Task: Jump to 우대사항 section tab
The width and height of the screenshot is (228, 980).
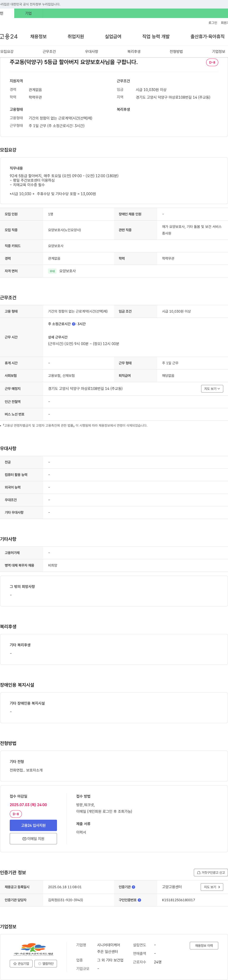Action: click(91, 51)
